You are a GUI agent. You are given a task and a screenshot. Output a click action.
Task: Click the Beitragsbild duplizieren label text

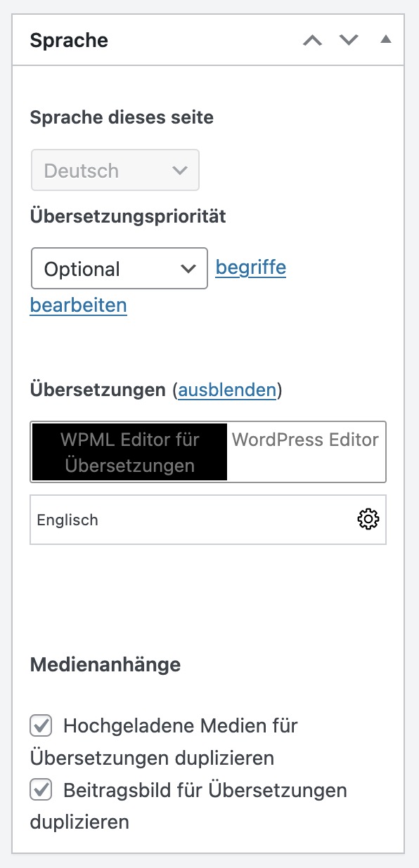[188, 806]
